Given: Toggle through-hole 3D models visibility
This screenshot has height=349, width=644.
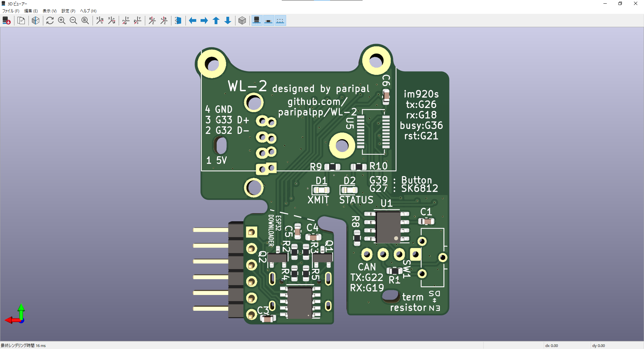Looking at the screenshot, I should [257, 20].
